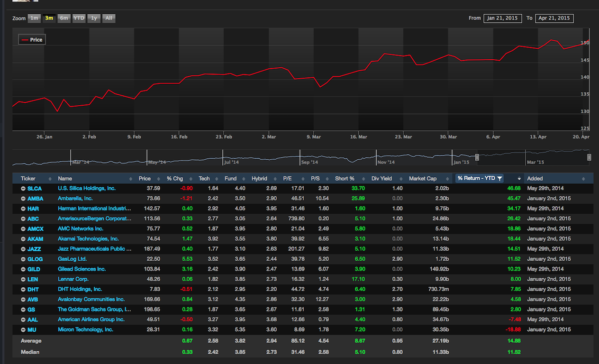The image size is (599, 364).
Task: Click the filter icon in % Return - YTD header
Action: click(x=499, y=179)
